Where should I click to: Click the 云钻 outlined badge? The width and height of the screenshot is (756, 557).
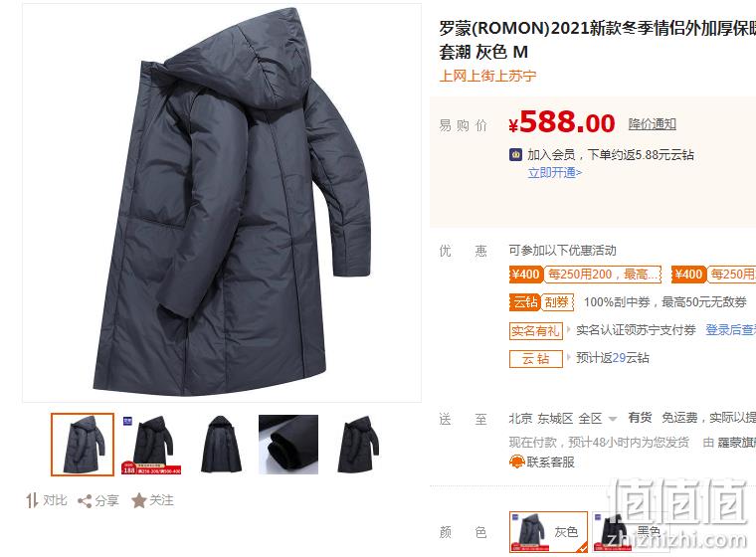[535, 359]
